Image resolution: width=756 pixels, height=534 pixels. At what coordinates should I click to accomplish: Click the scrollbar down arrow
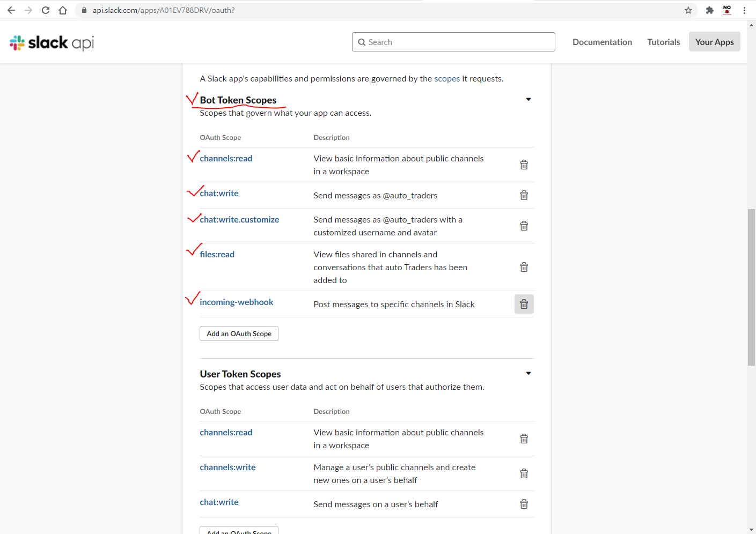click(751, 530)
